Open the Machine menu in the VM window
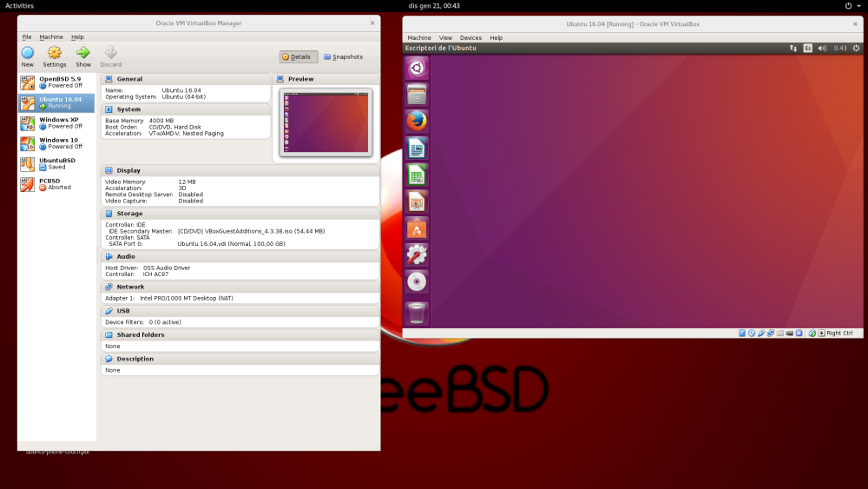 click(419, 37)
